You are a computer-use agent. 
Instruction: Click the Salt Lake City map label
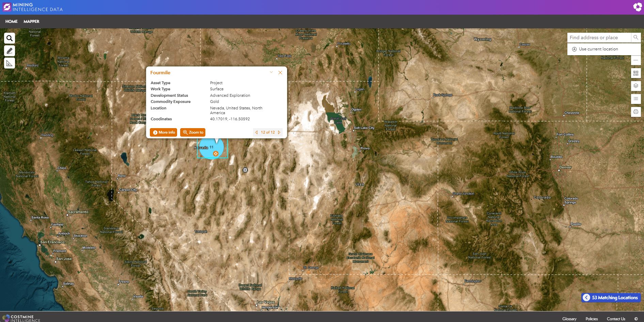(x=364, y=128)
